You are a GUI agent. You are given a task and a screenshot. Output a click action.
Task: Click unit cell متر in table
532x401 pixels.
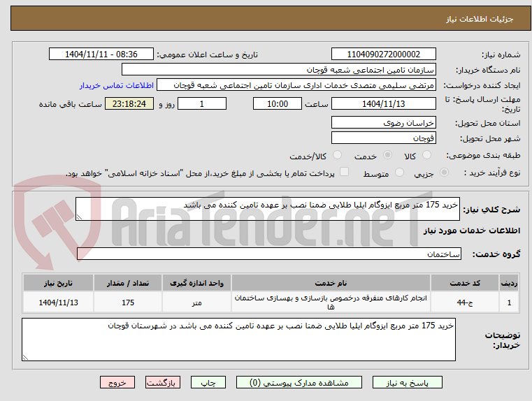click(x=196, y=302)
